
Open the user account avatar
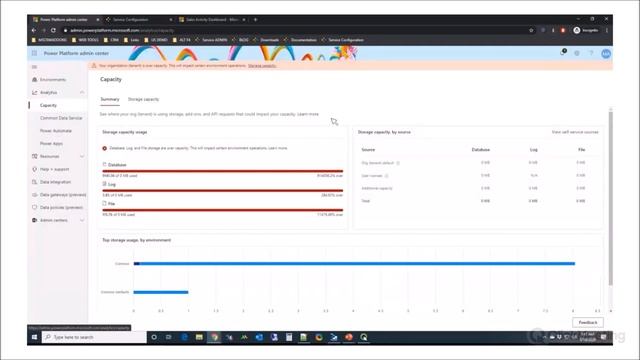point(606,53)
